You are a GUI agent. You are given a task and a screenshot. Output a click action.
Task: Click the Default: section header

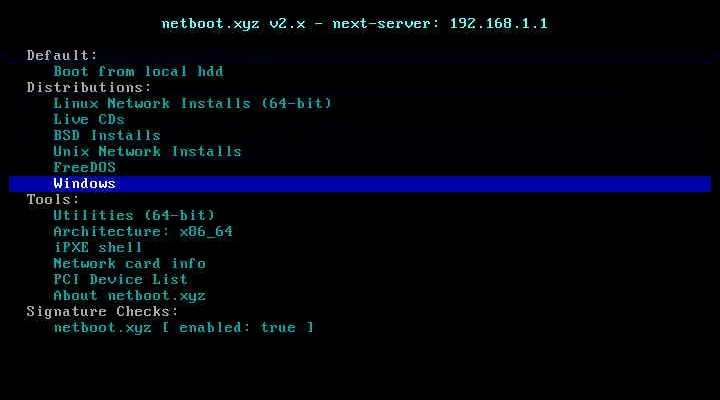62,56
